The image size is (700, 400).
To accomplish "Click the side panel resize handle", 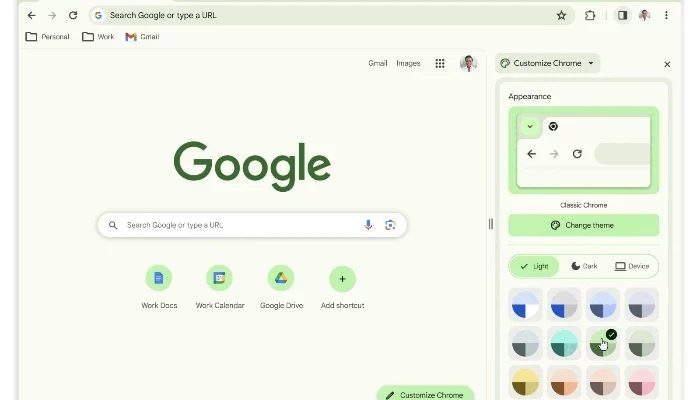I will [x=491, y=224].
